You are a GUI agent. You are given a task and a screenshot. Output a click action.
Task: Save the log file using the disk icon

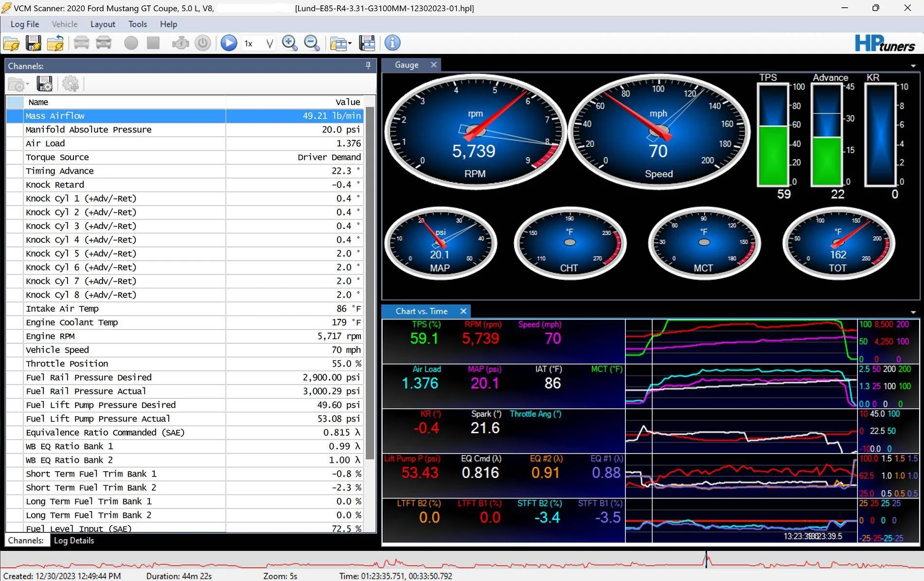pos(34,43)
